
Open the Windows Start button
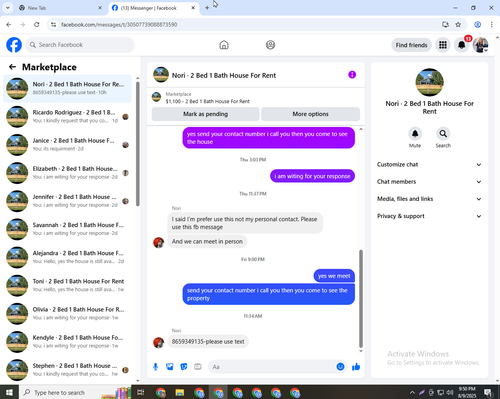pyautogui.click(x=9, y=392)
